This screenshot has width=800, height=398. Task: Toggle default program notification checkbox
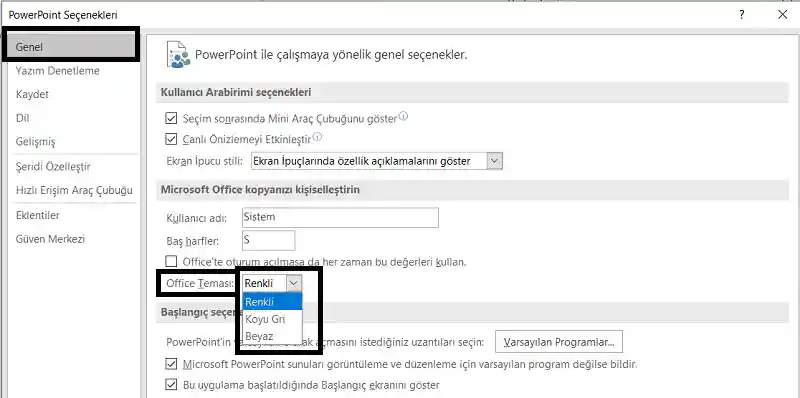pyautogui.click(x=171, y=364)
